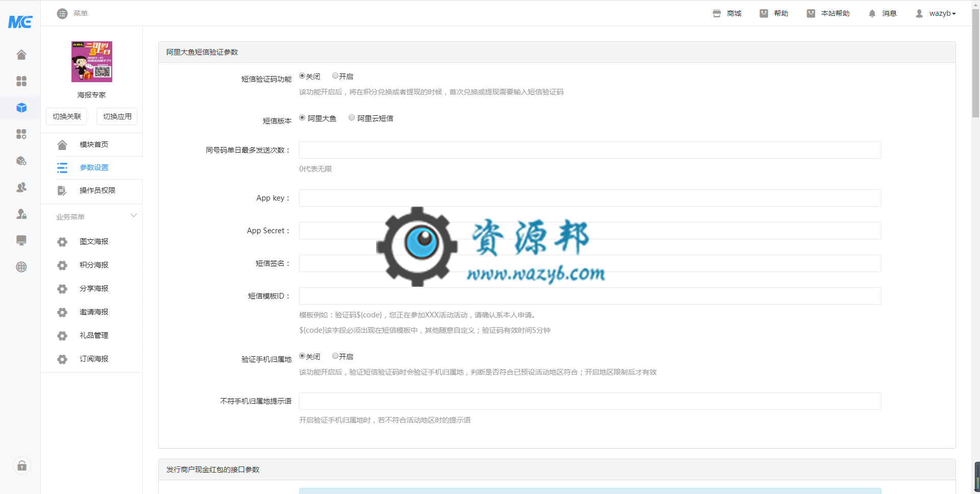The image size is (980, 494).
Task: Click the 发行商户现金红包的接口参数 panel heading
Action: point(213,470)
